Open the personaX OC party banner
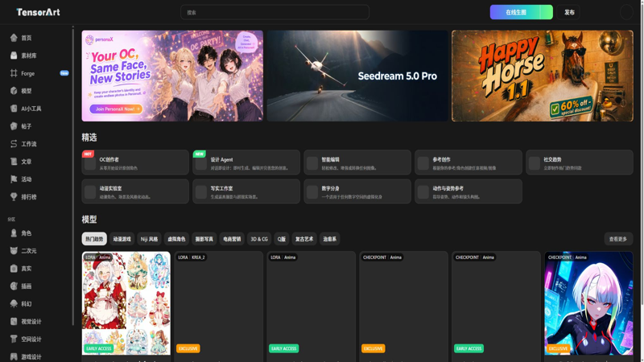Viewport: 644px width, 362px height. pos(172,76)
